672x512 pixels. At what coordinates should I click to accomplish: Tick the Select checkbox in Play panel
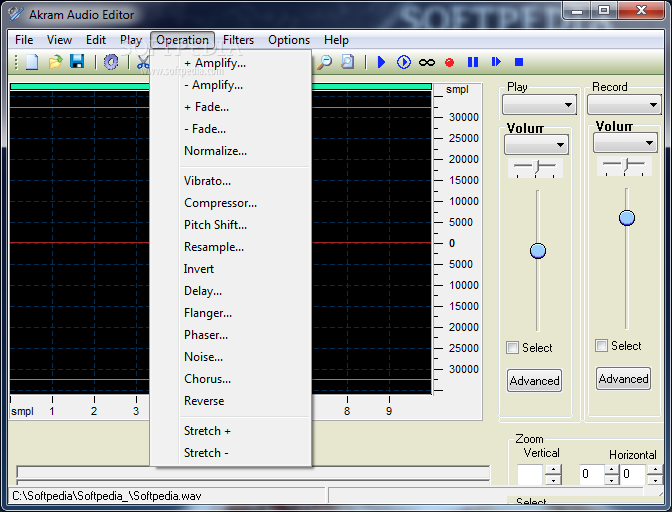[512, 347]
